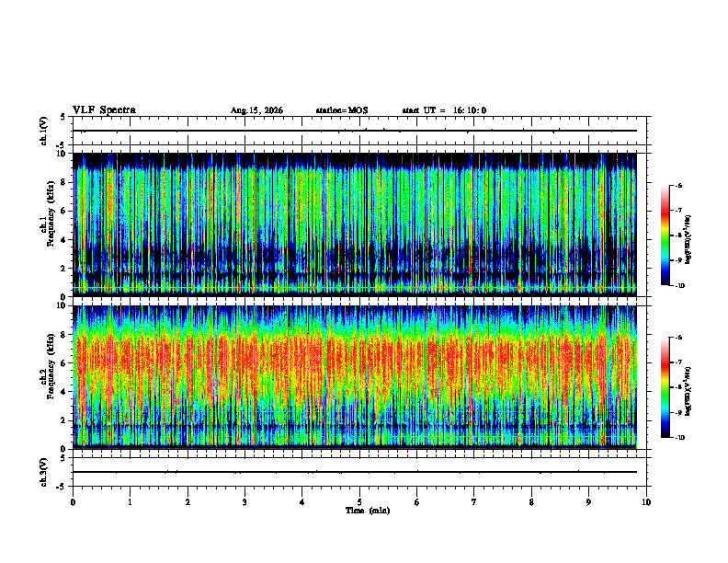
Task: Click the log(PSD) label beside ch.1 color bar
Action: pos(688,239)
